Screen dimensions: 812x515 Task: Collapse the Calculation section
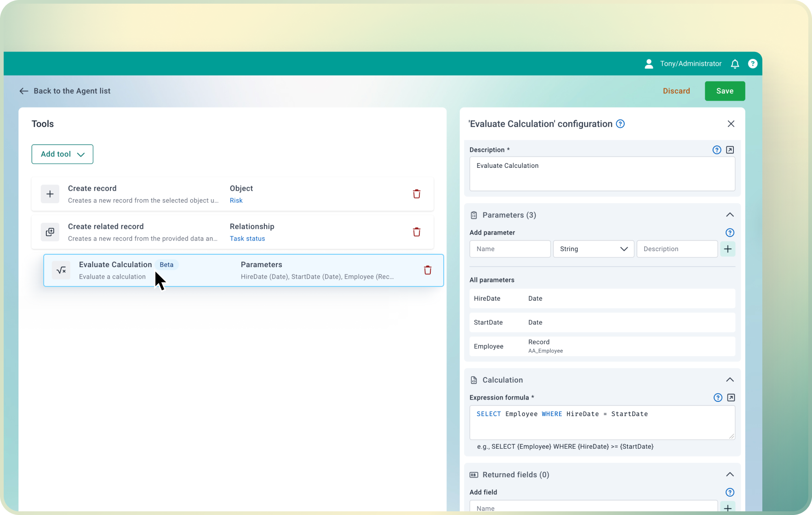pos(729,380)
